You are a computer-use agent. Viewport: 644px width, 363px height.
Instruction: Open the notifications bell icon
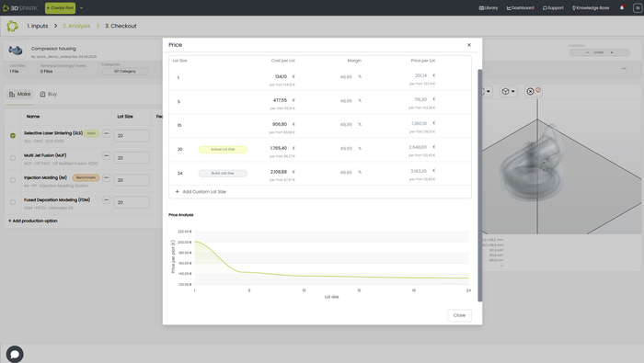pyautogui.click(x=622, y=7)
